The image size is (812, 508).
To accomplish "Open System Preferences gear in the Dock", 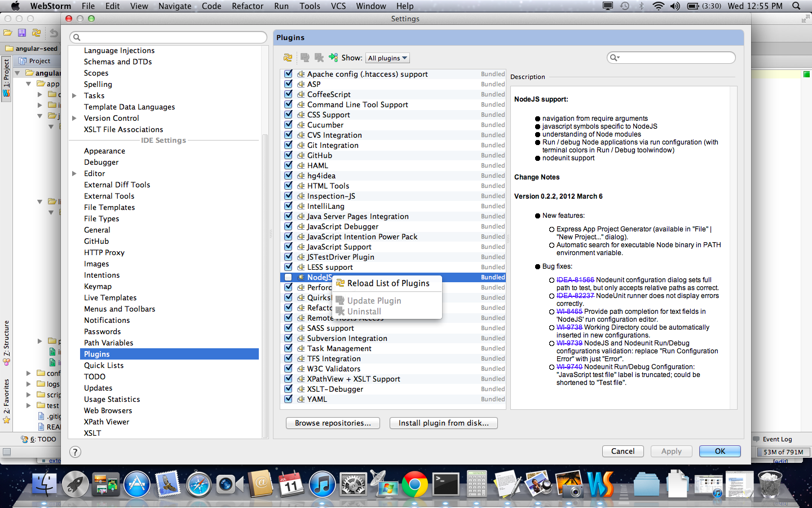I will pos(353,484).
